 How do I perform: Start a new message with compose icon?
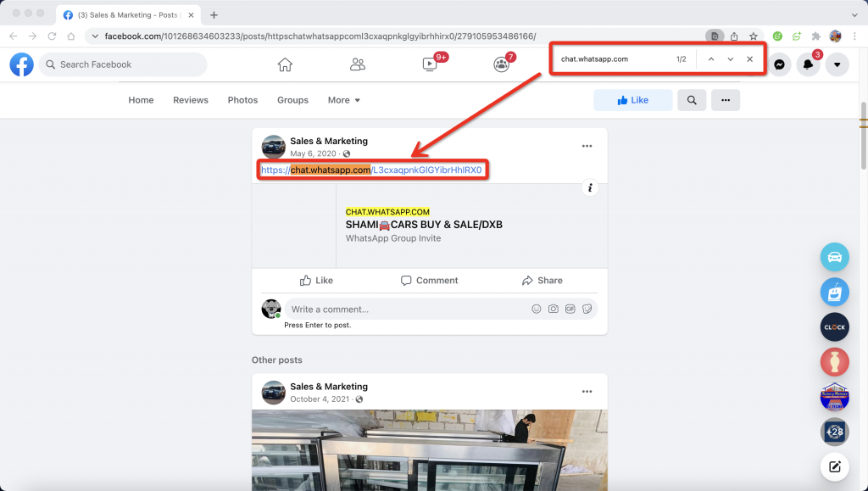click(x=835, y=466)
